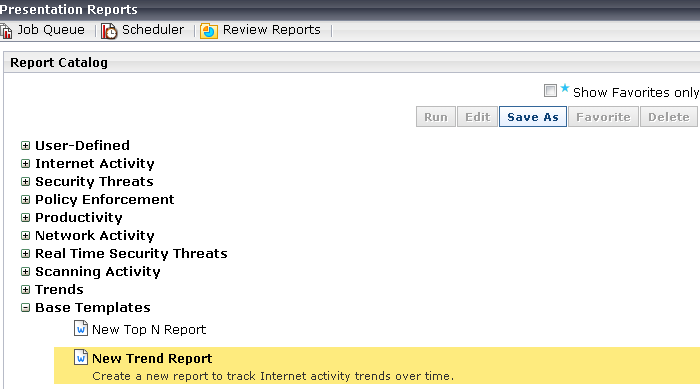700x389 pixels.
Task: Select the Security Threats label
Action: (94, 182)
